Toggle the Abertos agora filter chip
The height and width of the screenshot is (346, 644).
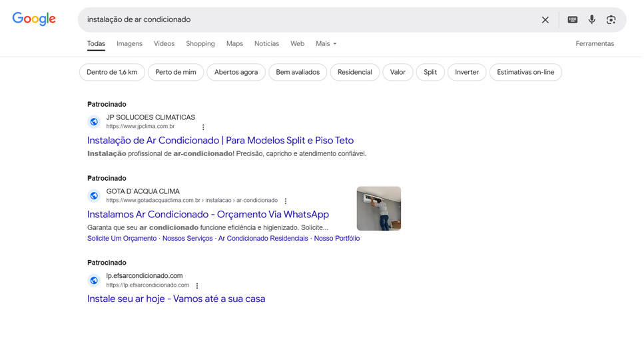[236, 72]
